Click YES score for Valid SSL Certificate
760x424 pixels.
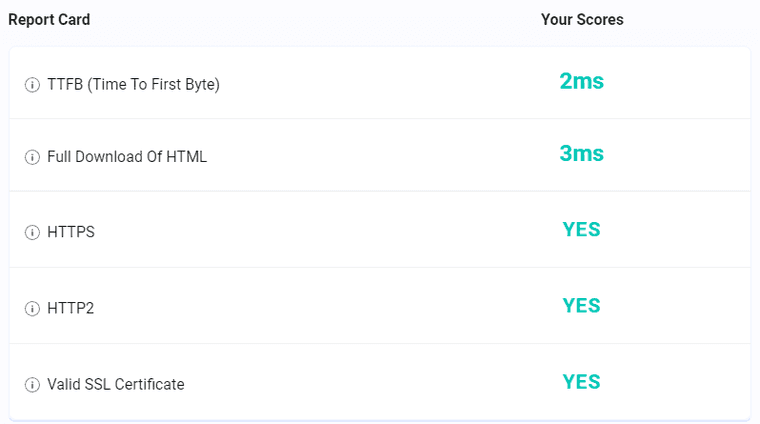581,382
